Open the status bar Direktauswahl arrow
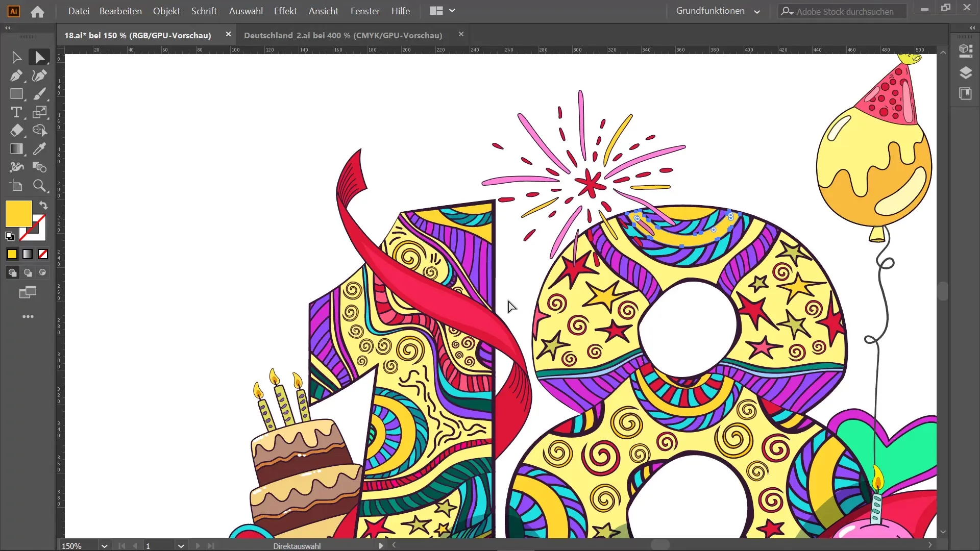980x551 pixels. point(381,546)
